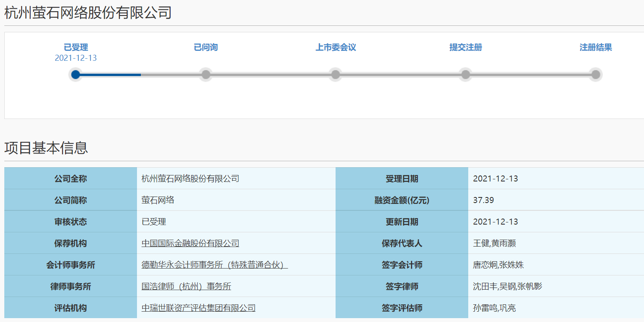Open the 中国国际金融股份有限公司 sponsor link
Image resolution: width=644 pixels, height=322 pixels.
190,243
